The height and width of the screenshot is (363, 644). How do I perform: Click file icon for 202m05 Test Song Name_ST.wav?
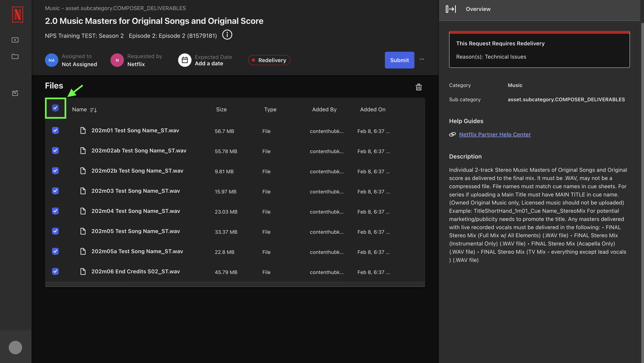(83, 231)
